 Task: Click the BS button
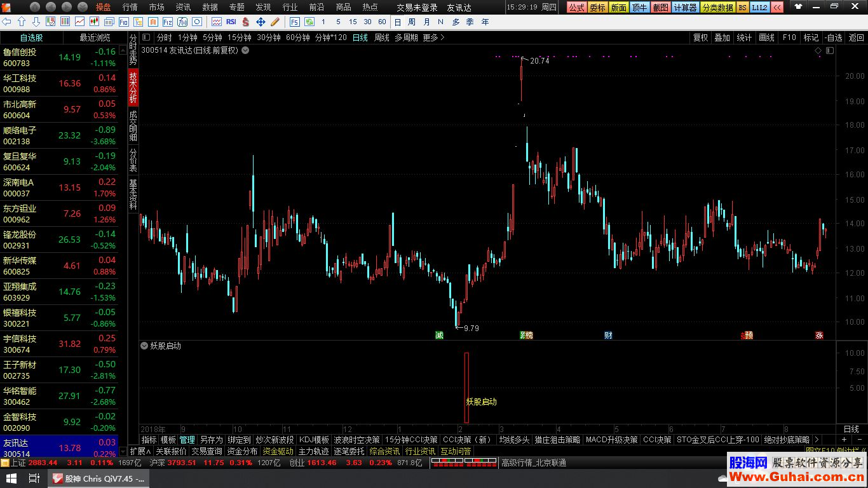click(742, 8)
